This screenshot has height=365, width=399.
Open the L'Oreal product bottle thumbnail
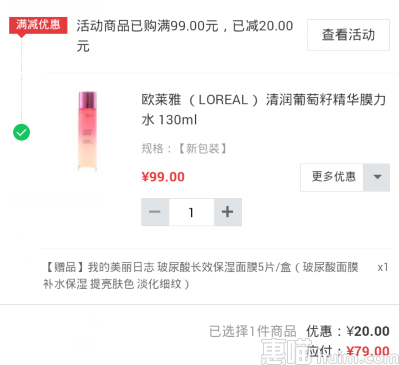pyautogui.click(x=87, y=131)
